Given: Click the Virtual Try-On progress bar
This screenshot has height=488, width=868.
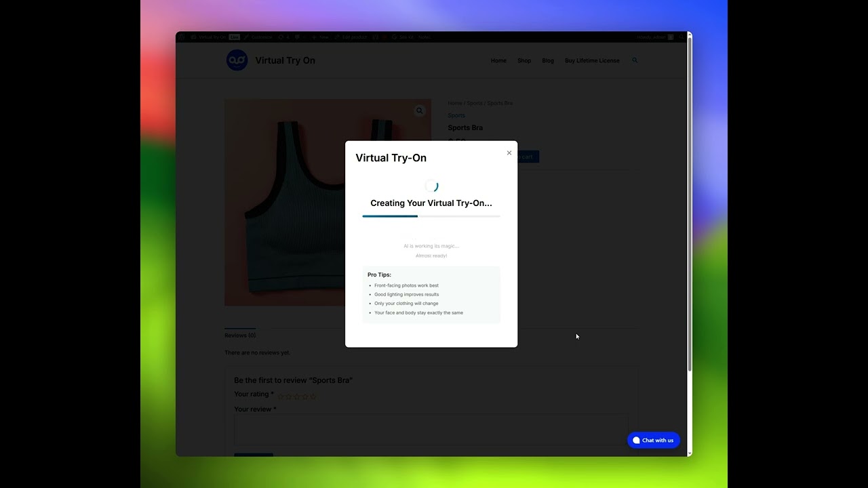Looking at the screenshot, I should (x=431, y=216).
